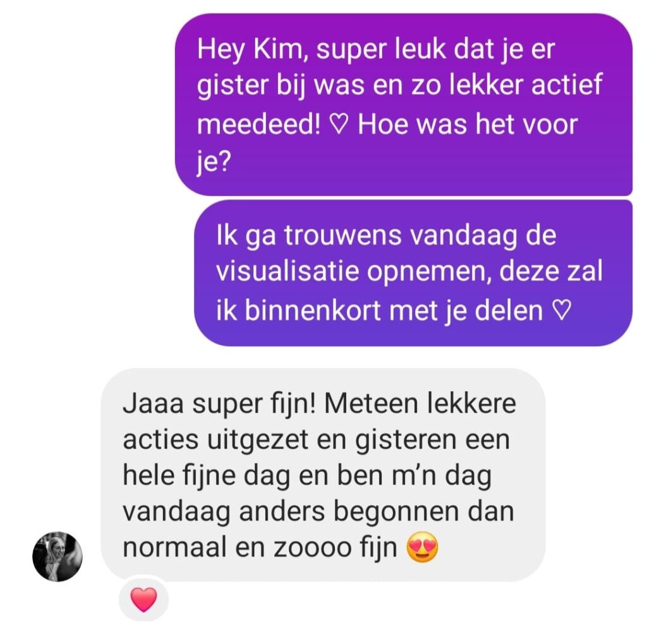Select the purple 'Hey Kim, super leuk' message bubble
Viewport: 647px width, 644px height.
[x=404, y=104]
